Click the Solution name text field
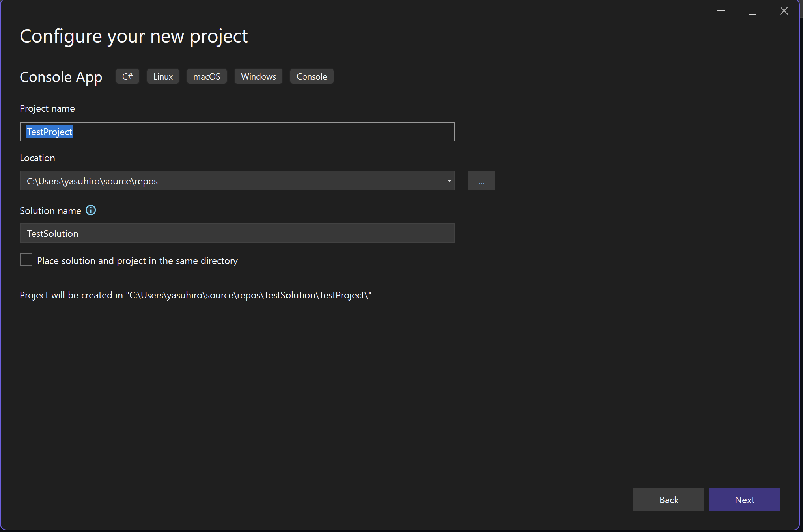The image size is (803, 532). [x=237, y=233]
